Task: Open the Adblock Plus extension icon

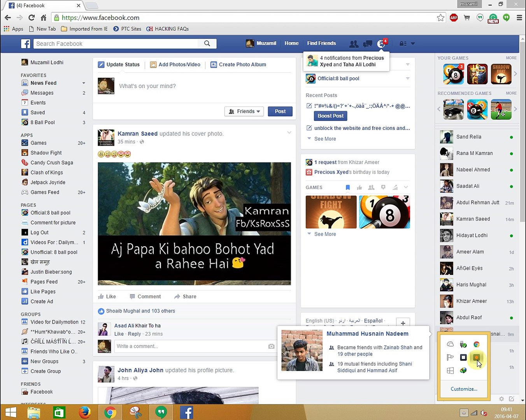Action: tap(454, 17)
